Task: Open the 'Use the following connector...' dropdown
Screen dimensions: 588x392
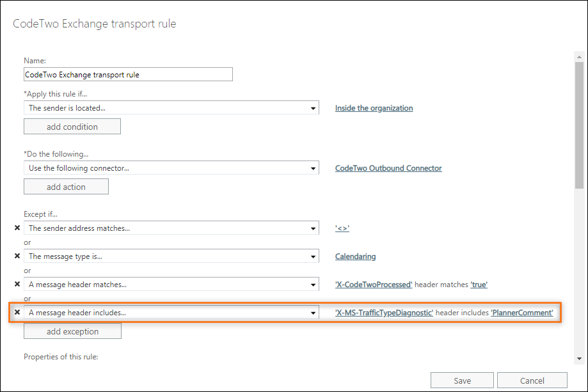Action: (x=313, y=168)
